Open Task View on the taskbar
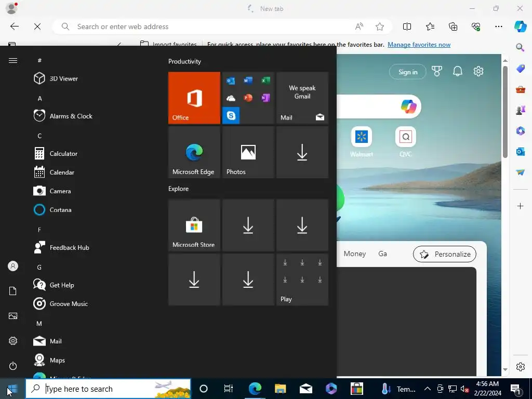 pos(229,389)
